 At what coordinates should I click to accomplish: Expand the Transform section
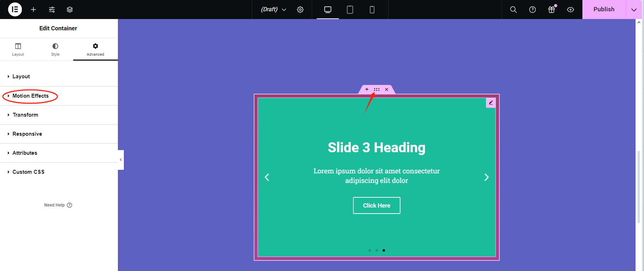[x=59, y=115]
